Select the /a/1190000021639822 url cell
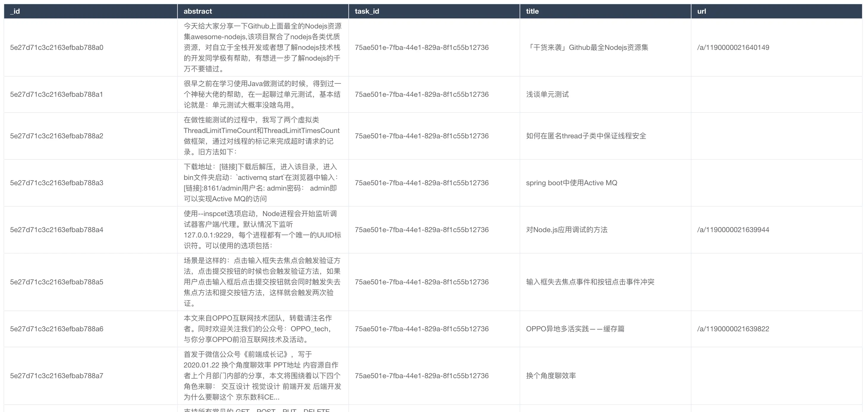 (733, 329)
